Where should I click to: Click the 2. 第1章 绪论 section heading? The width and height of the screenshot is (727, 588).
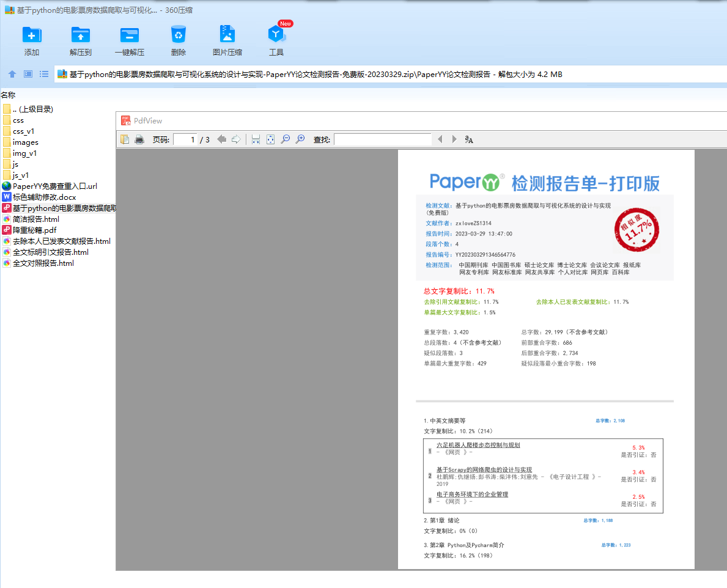[441, 520]
